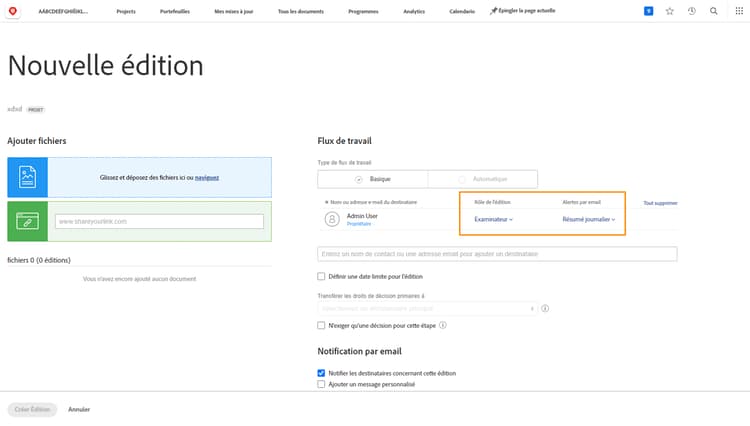Go to the Portefeuilles menu

(172, 10)
